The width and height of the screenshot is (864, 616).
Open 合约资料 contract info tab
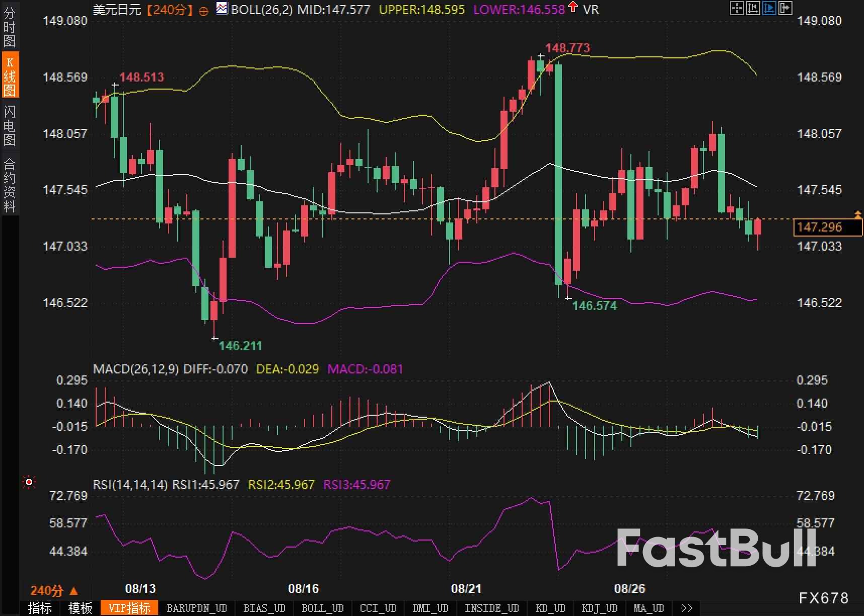tap(10, 185)
